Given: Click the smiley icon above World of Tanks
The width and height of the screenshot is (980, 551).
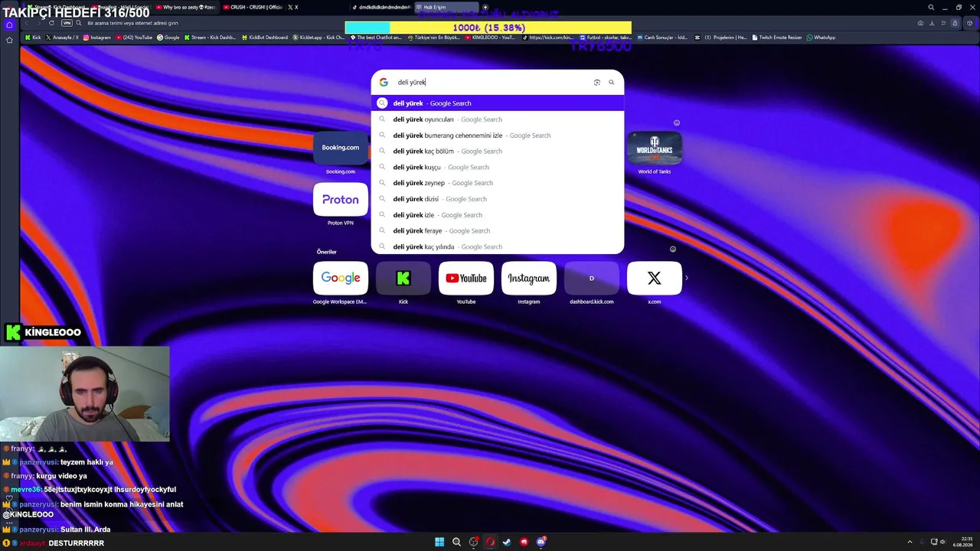Looking at the screenshot, I should [676, 122].
